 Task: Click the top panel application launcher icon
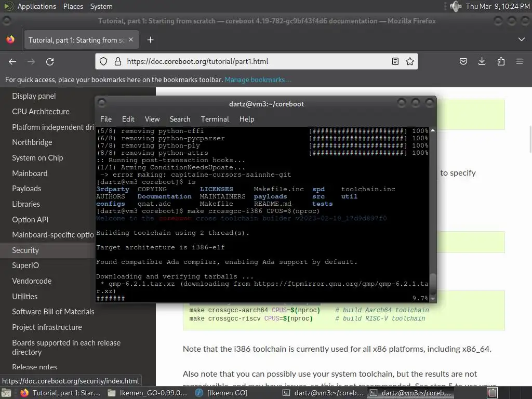click(8, 6)
